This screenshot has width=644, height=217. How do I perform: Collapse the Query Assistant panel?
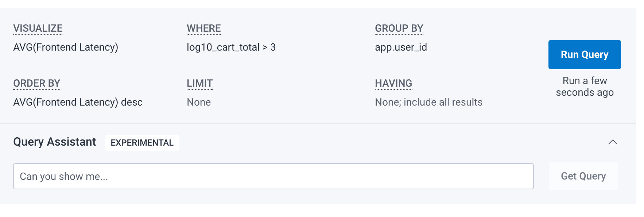click(613, 142)
